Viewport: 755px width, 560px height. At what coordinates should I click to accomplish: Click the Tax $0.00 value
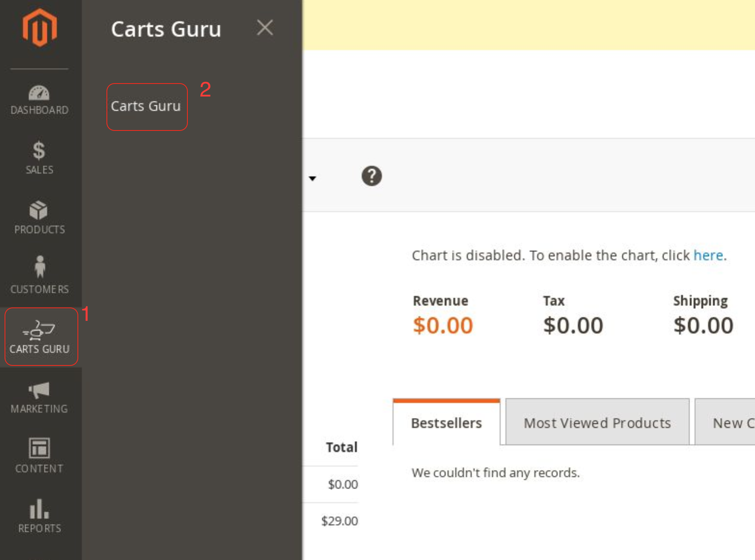573,325
